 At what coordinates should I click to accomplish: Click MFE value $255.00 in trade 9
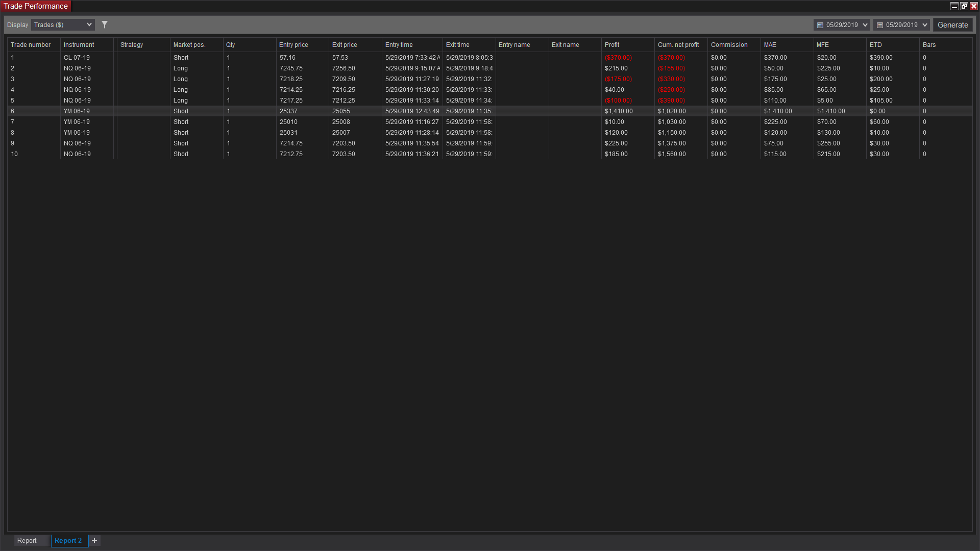coord(828,143)
